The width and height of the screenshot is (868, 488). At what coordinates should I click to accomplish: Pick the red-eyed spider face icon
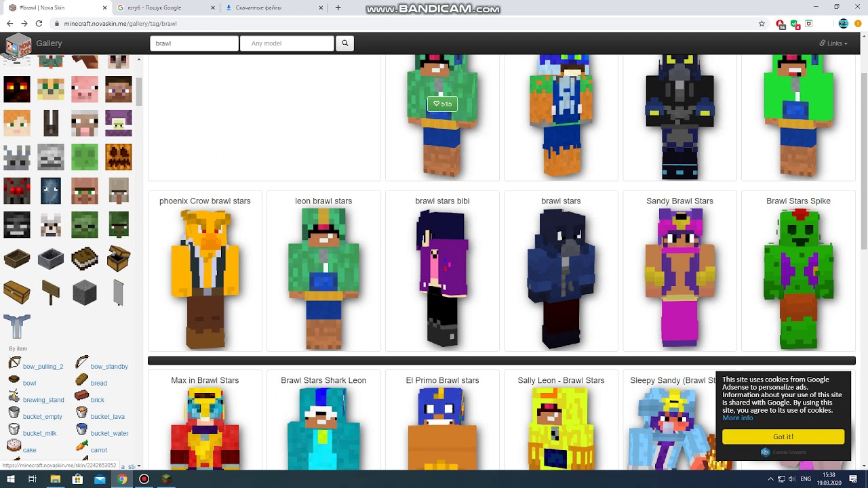[17, 190]
